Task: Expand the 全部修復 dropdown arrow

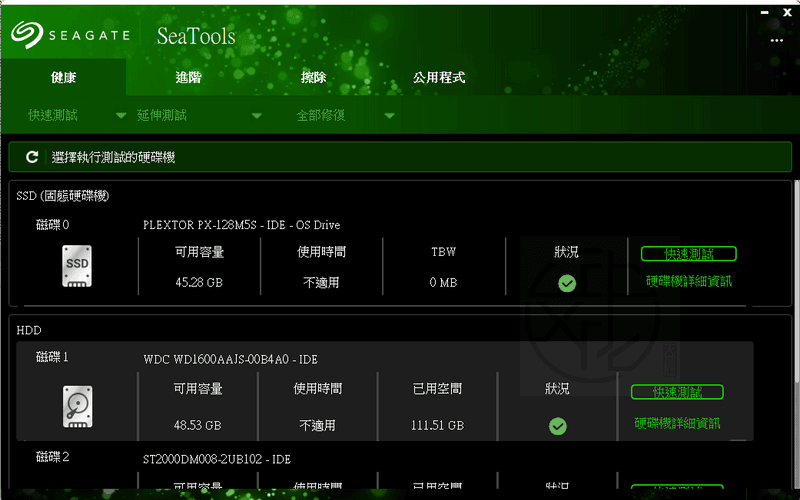Action: (389, 116)
